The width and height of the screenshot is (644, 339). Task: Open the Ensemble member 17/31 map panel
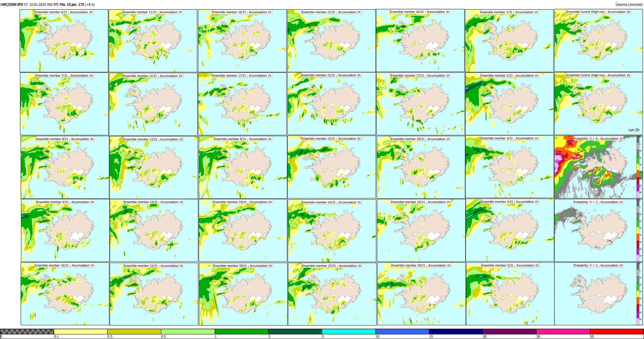[242, 104]
